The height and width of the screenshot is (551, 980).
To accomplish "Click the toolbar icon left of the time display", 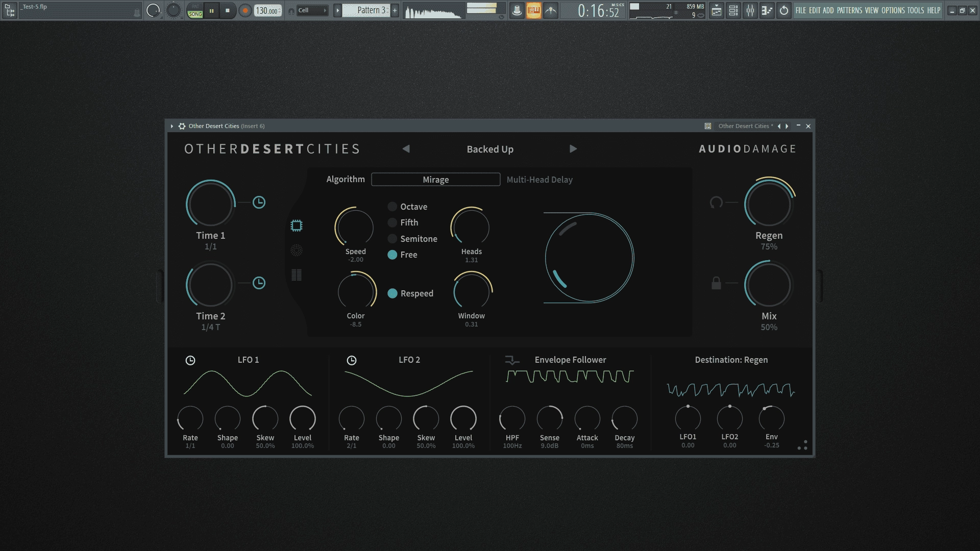I will point(551,10).
